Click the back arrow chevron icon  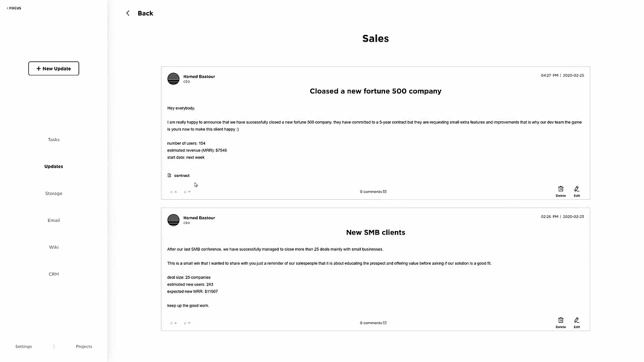tap(128, 13)
